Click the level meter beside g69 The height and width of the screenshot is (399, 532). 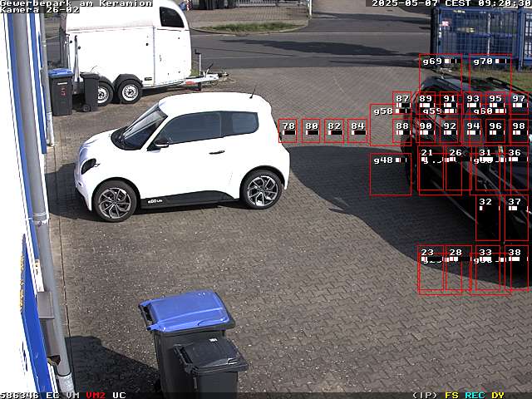coord(451,61)
